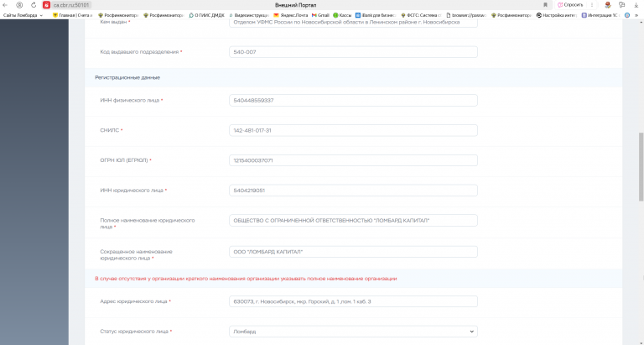This screenshot has height=345, width=644.
Task: Click the Сокращенное наименование field ООО ЛОМБАРД КАПИТАЛ
Action: pos(353,252)
